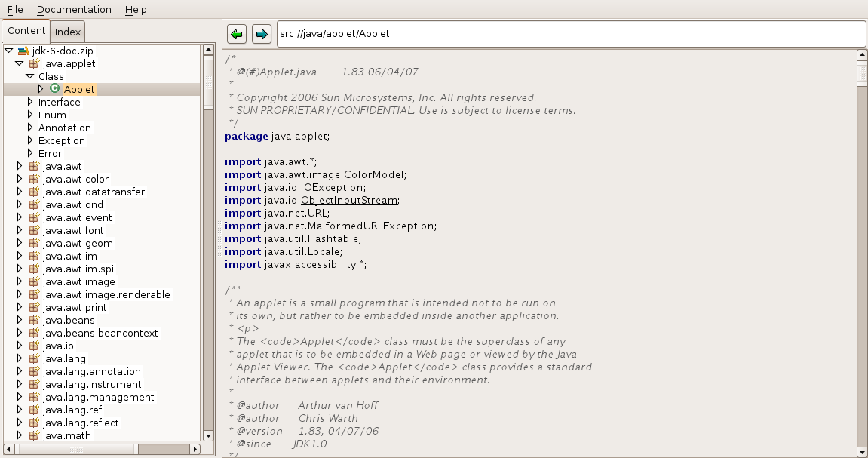Collapse the jdk-6-doc.zip root node

(x=9, y=51)
